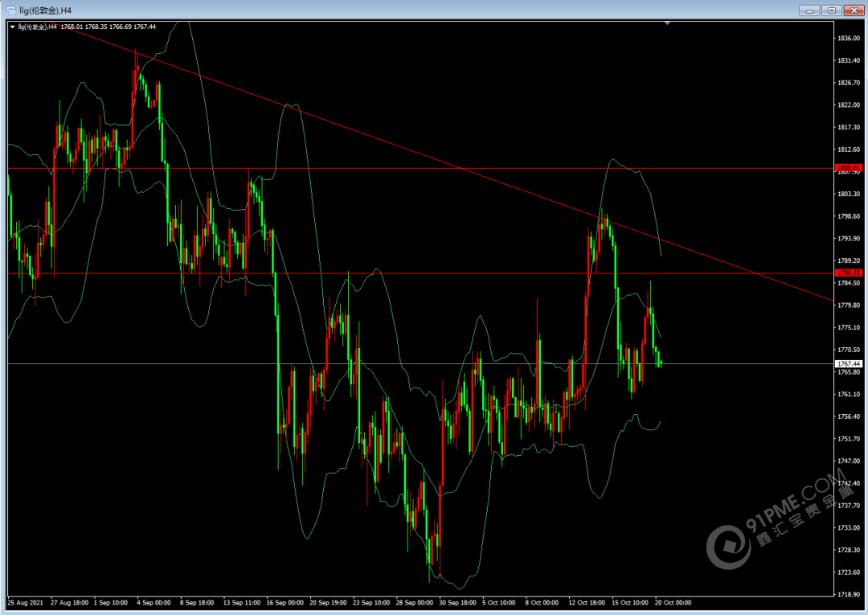
Task: Click the 27 Aug 18:00 time label
Action: tap(69, 602)
